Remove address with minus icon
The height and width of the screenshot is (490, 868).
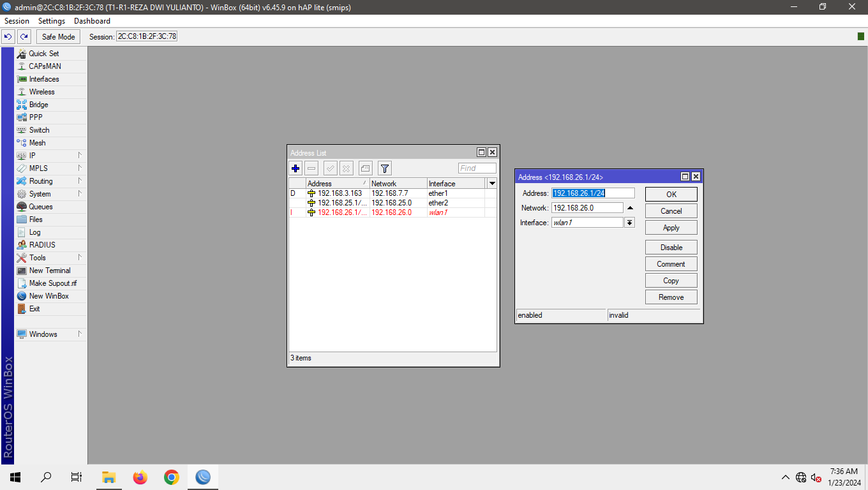coord(311,168)
